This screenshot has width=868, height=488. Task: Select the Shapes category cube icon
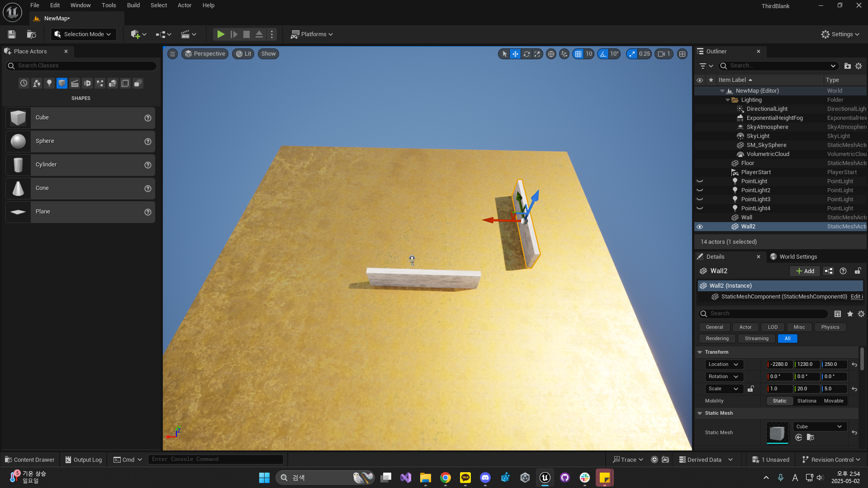click(x=62, y=83)
